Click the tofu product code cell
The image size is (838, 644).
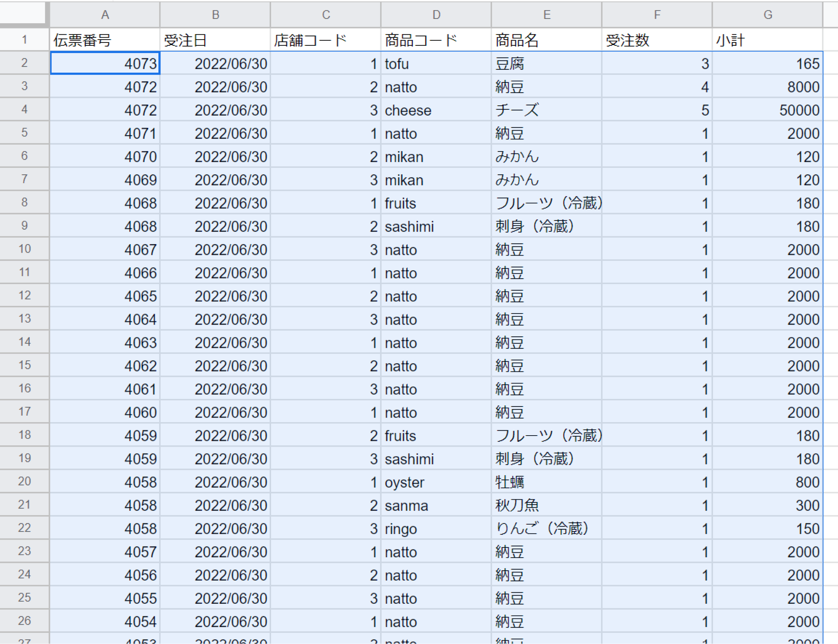tap(436, 63)
